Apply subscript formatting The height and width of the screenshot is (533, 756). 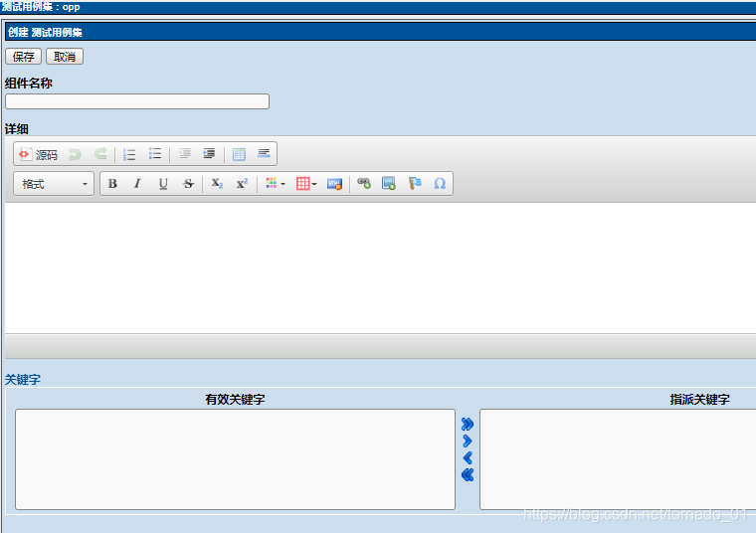click(217, 184)
